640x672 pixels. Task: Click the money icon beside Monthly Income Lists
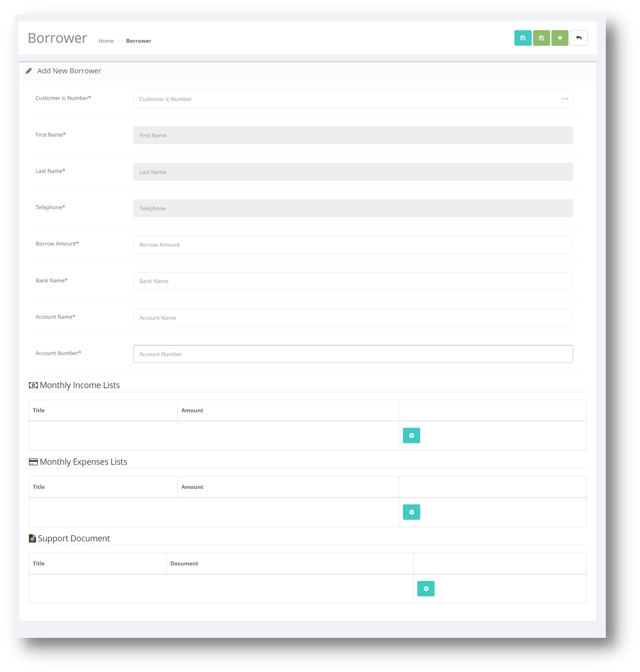[33, 385]
